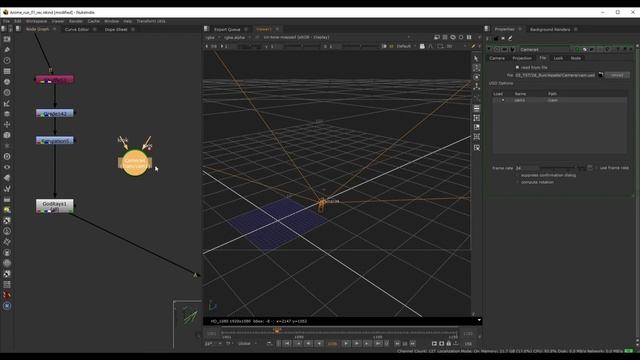Select the viewer arrow selection tool

tap(476, 59)
